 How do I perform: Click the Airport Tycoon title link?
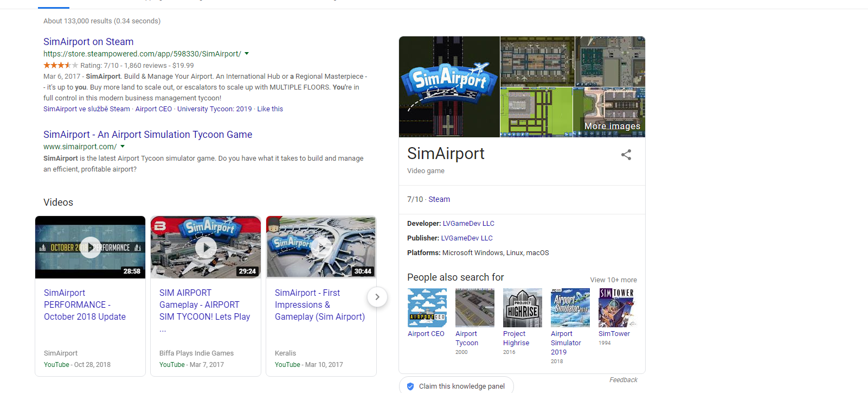click(x=467, y=339)
